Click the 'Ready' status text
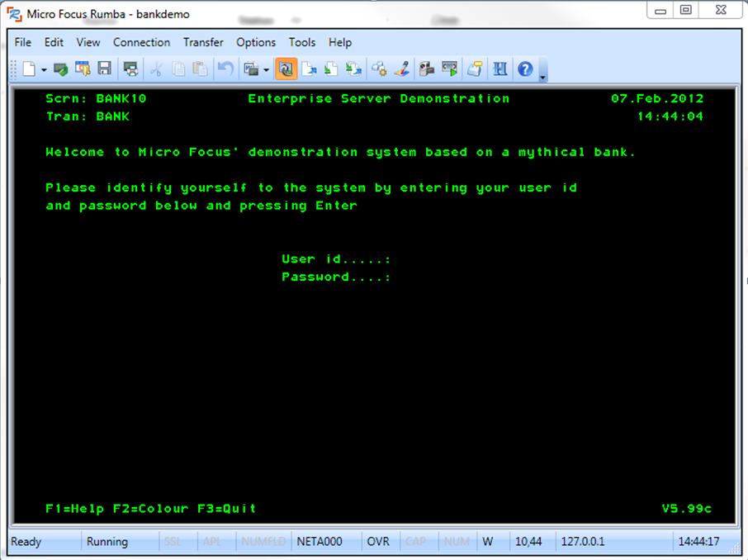 click(26, 542)
